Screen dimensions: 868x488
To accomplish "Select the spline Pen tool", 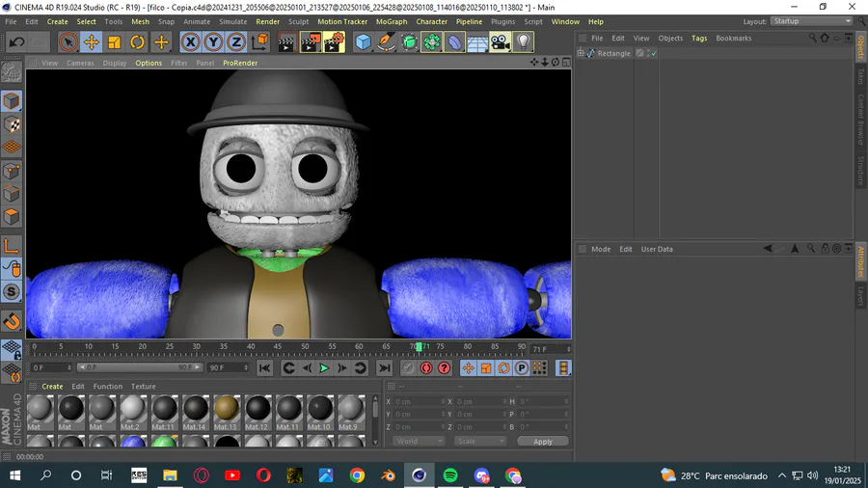I will coord(386,42).
